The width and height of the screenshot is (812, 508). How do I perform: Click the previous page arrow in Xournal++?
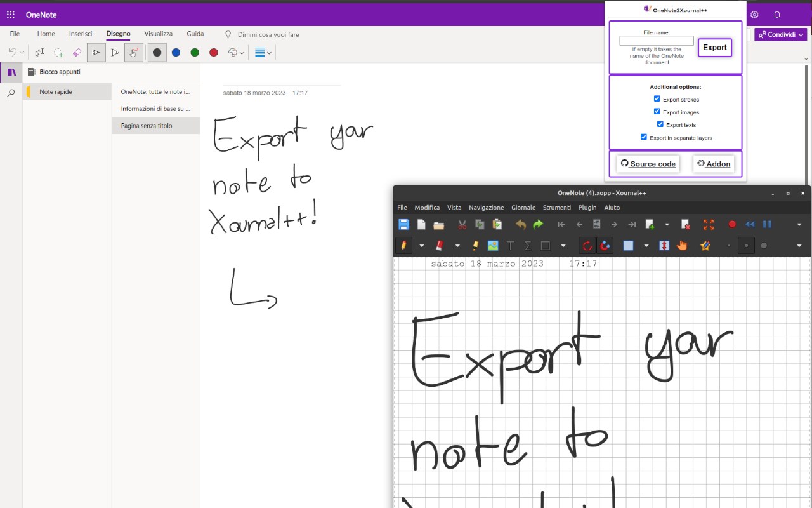click(x=579, y=224)
